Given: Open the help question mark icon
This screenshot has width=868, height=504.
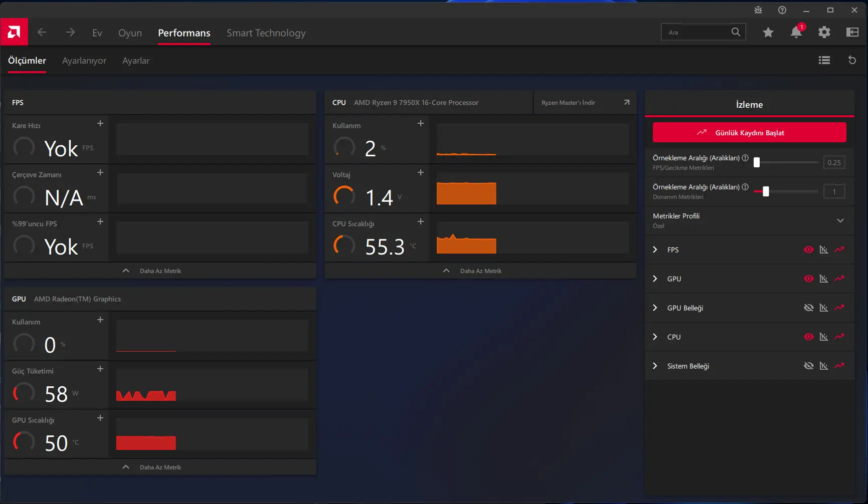Looking at the screenshot, I should pos(782,10).
